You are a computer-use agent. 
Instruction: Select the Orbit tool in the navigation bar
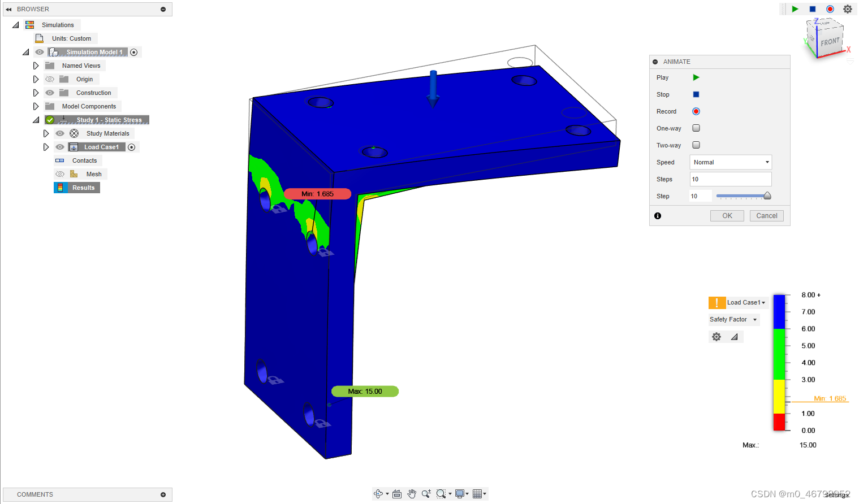click(x=379, y=493)
